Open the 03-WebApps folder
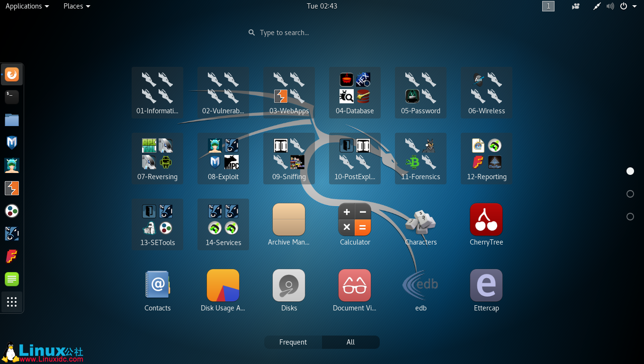Image resolution: width=644 pixels, height=364 pixels. [x=289, y=92]
